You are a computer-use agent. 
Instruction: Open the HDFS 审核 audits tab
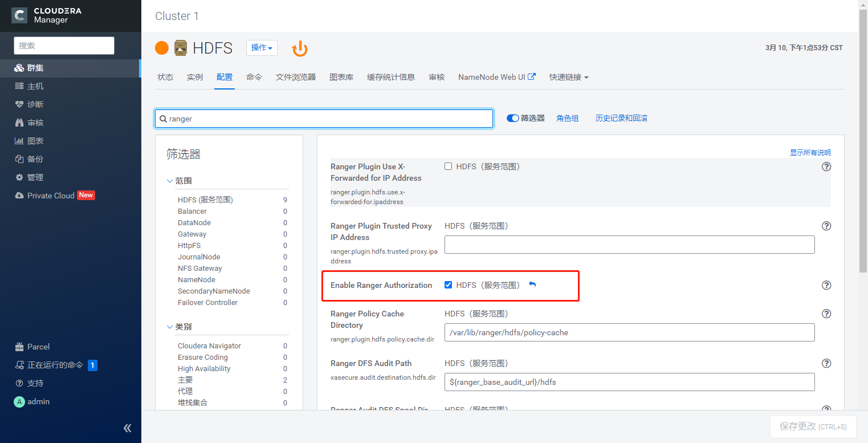coord(437,77)
